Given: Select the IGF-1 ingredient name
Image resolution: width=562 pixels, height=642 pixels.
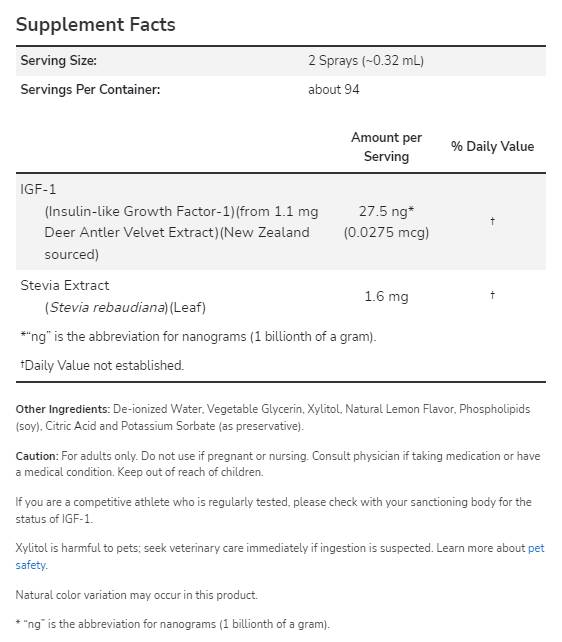Looking at the screenshot, I should coord(38,189).
